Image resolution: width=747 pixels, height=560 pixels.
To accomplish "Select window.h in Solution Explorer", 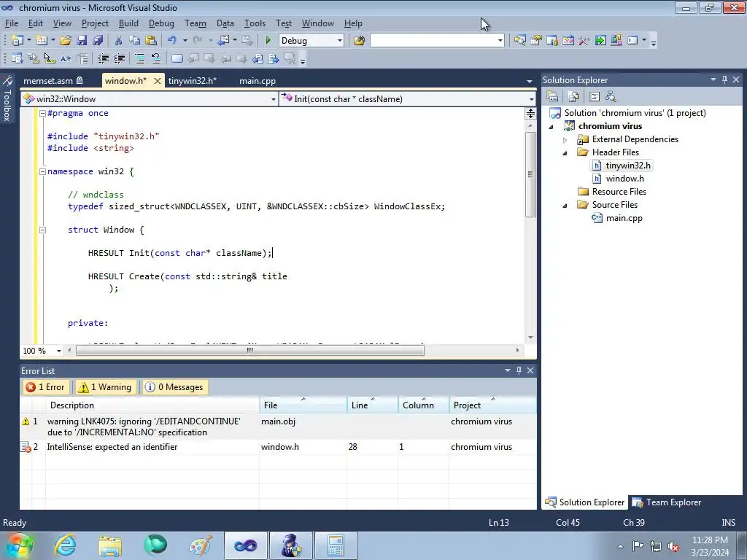I will coord(624,179).
